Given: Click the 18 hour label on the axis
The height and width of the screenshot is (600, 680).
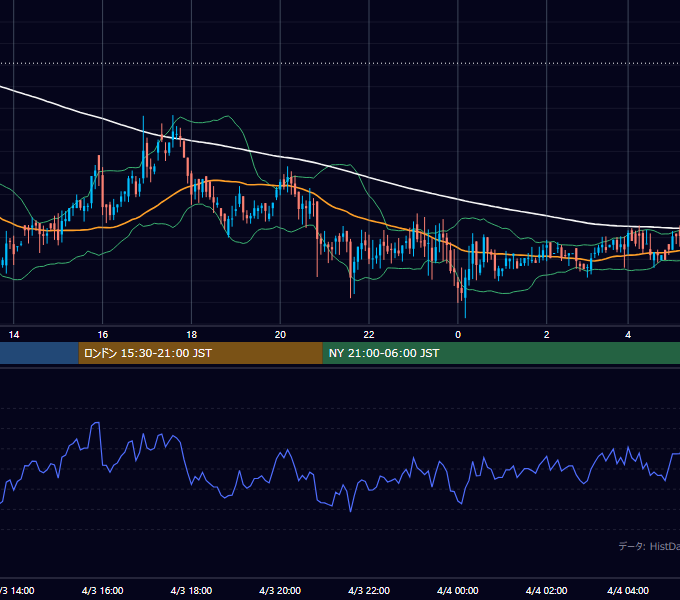Looking at the screenshot, I should tap(191, 335).
